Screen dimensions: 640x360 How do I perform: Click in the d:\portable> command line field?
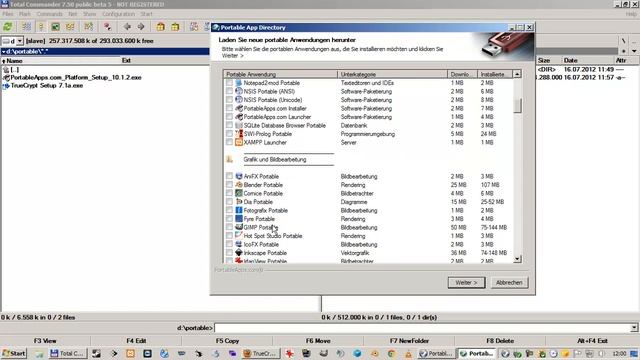[x=422, y=328]
